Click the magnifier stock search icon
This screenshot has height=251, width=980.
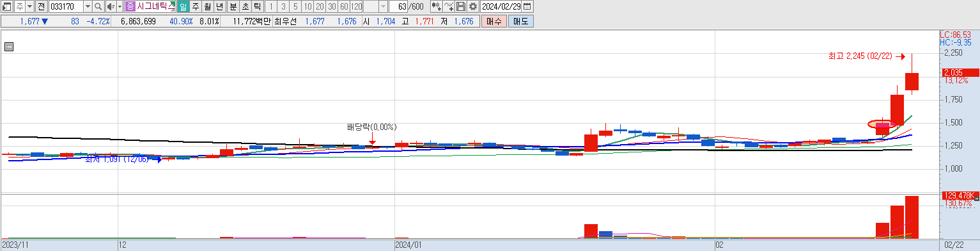click(98, 6)
